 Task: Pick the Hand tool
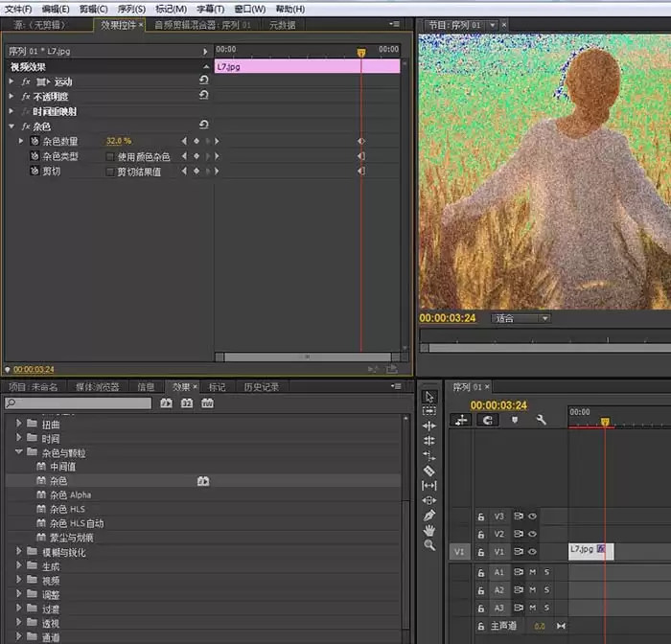pyautogui.click(x=429, y=530)
